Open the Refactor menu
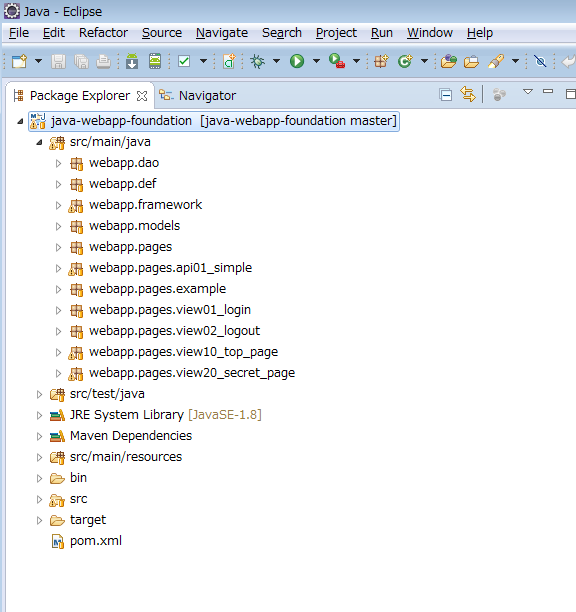The width and height of the screenshot is (576, 612). 103,33
